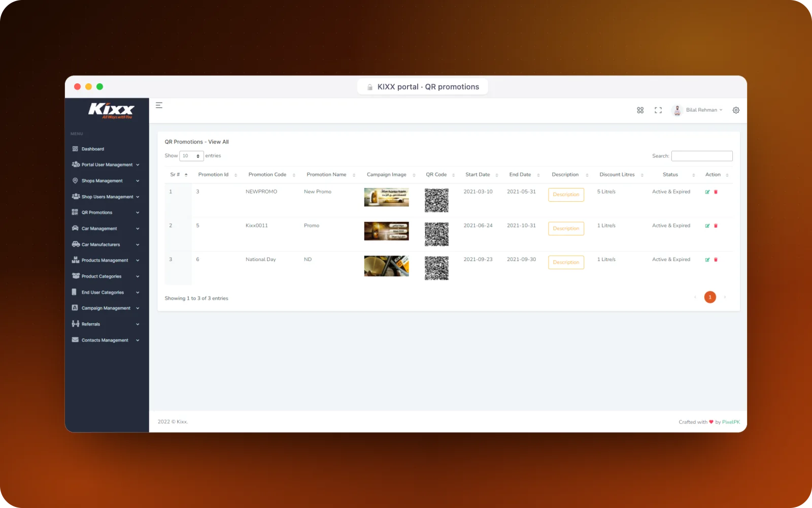Viewport: 812px width, 508px height.
Task: Edit the National Day promotion
Action: pos(707,260)
